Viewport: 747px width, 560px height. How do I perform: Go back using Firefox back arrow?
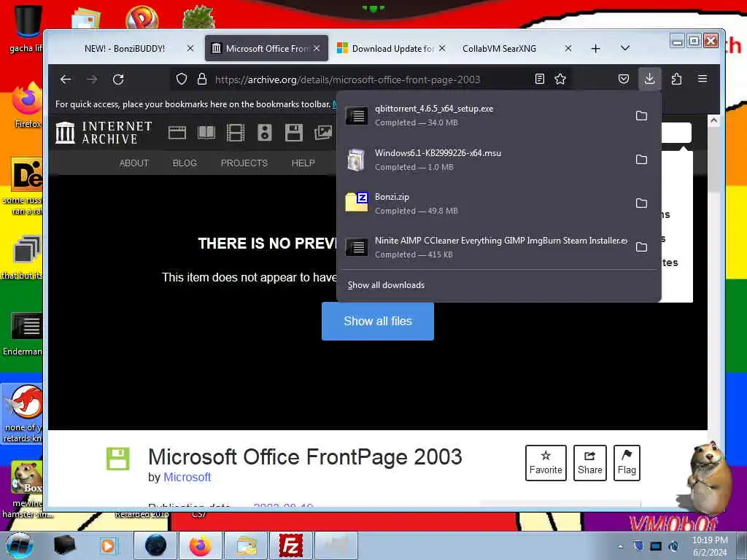66,79
